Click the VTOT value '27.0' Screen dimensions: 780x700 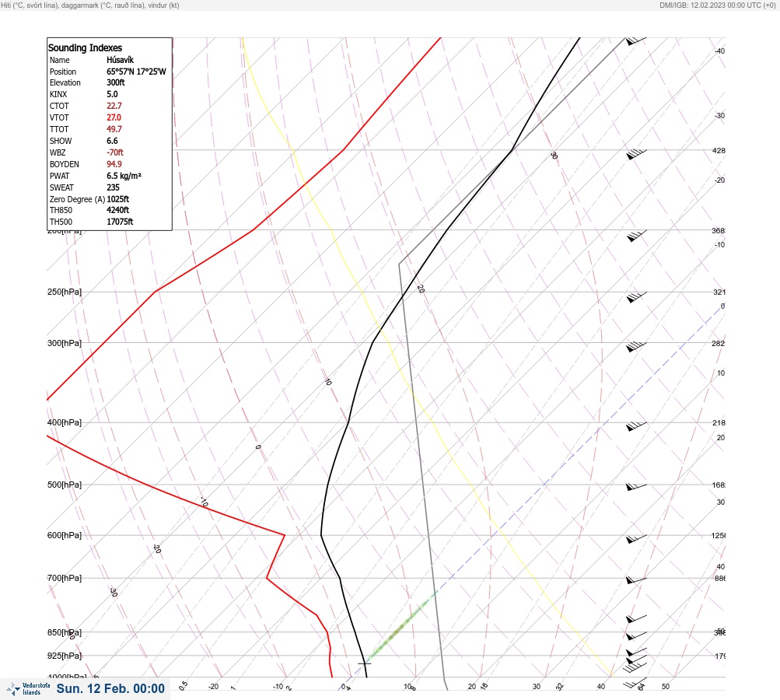tap(114, 117)
